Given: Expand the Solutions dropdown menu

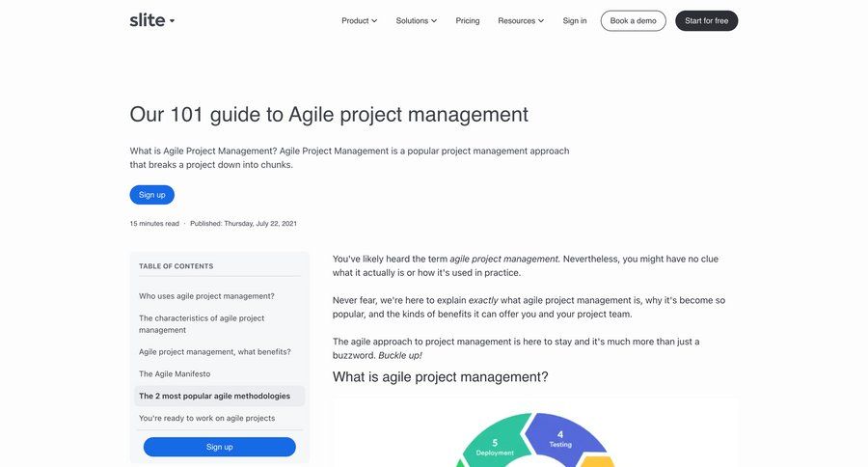Looking at the screenshot, I should click(416, 20).
